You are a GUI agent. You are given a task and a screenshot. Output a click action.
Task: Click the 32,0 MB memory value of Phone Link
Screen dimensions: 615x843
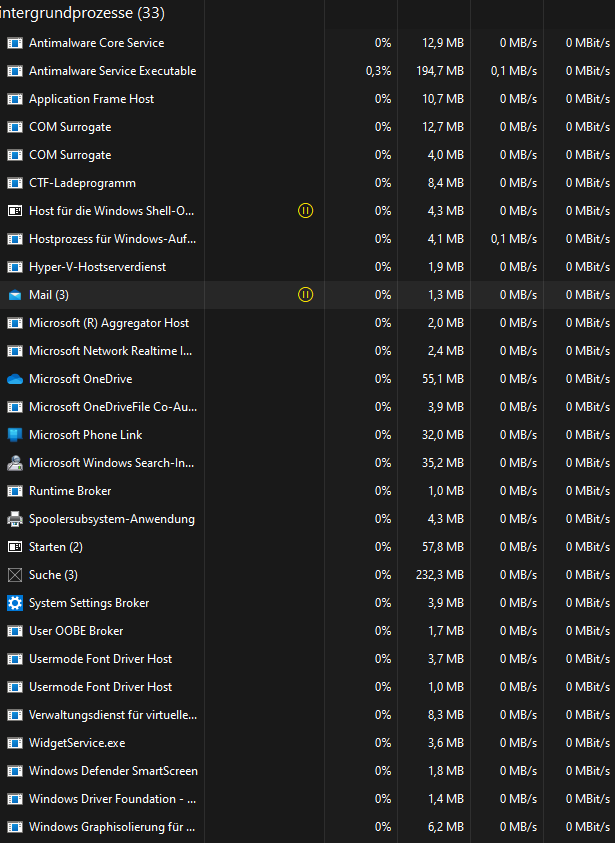pos(443,435)
